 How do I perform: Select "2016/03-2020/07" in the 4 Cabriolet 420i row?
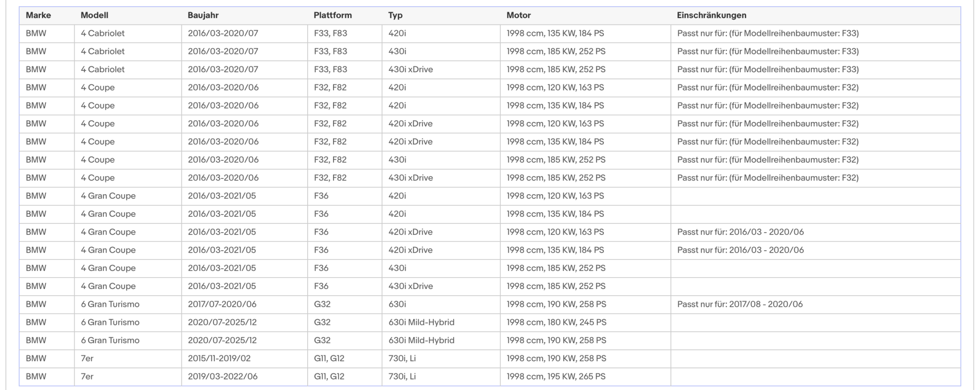coord(223,33)
